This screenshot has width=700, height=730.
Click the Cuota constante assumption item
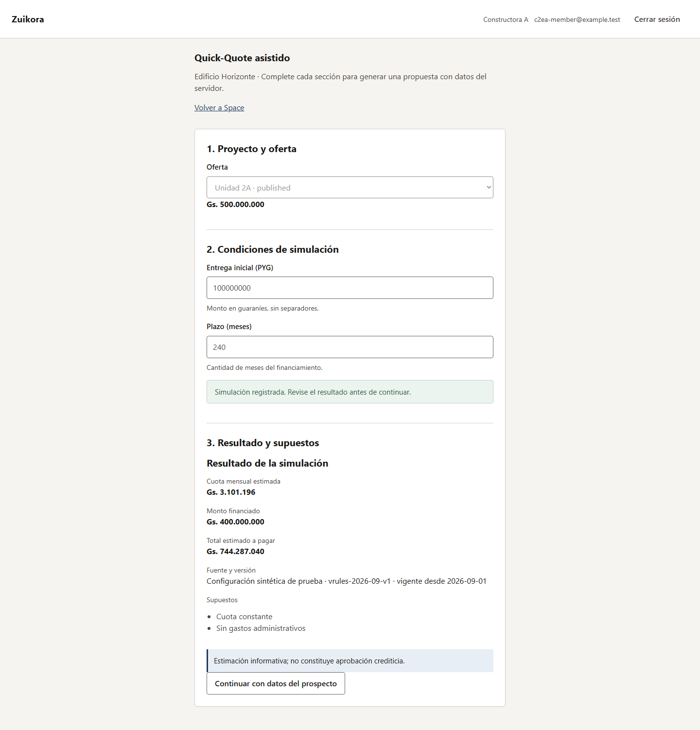[244, 617]
